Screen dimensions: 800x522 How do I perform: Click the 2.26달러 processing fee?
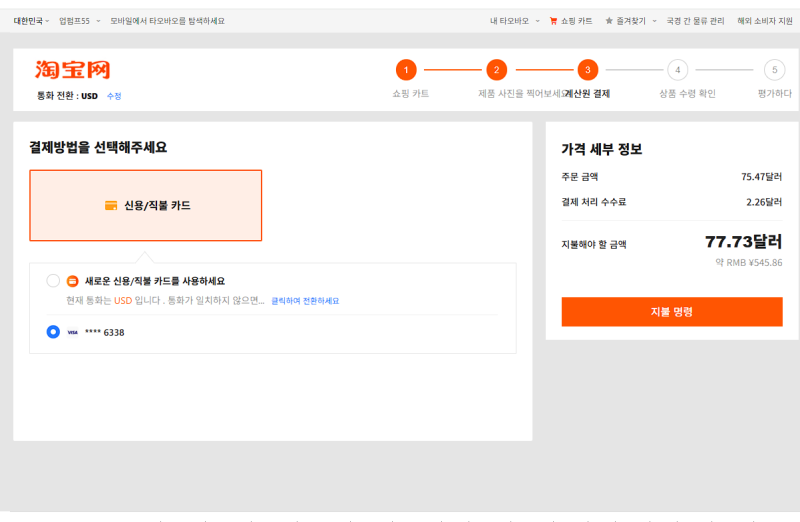coord(764,202)
